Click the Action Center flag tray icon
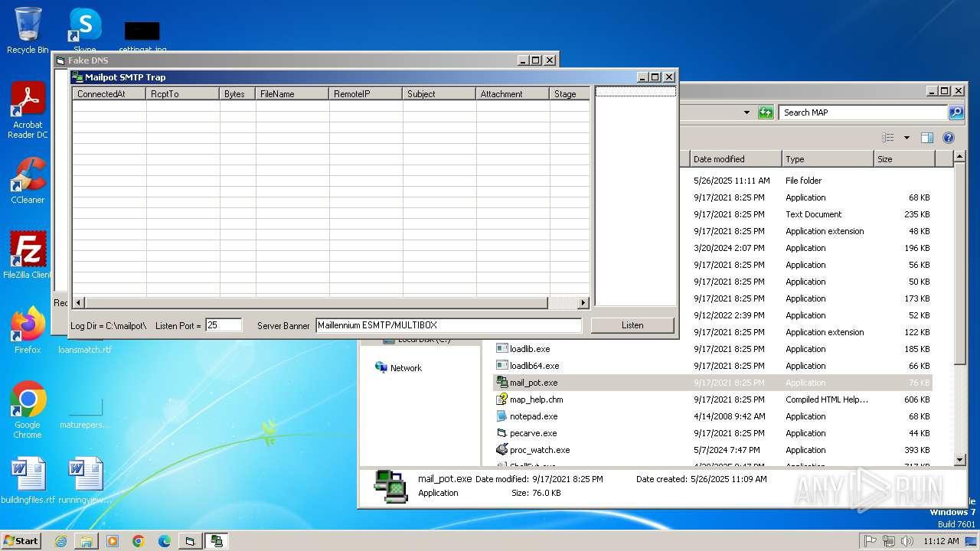The width and height of the screenshot is (980, 551). coord(870,541)
